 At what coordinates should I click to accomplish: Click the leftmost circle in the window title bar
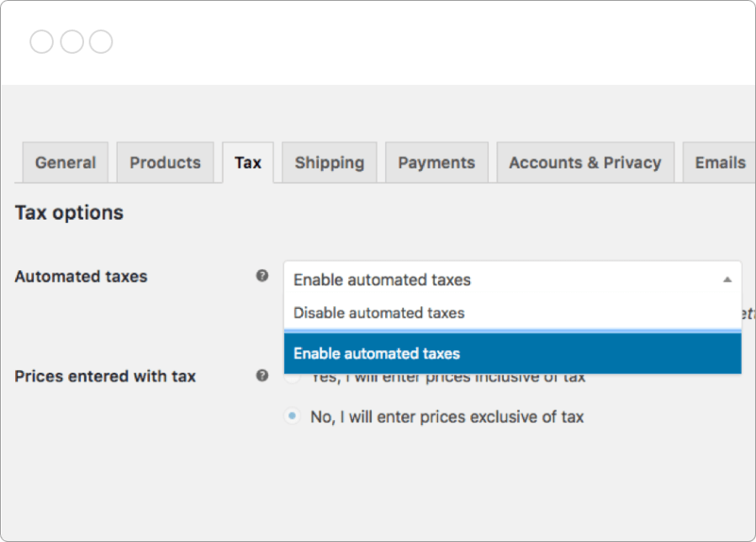[x=41, y=42]
